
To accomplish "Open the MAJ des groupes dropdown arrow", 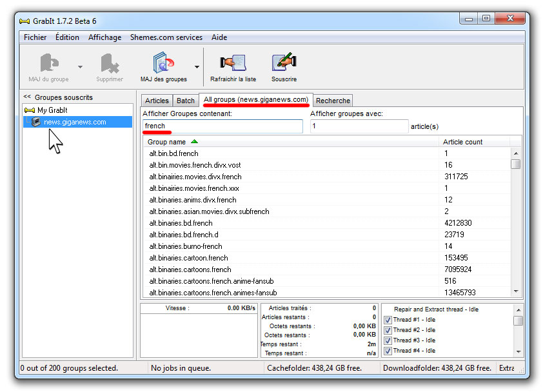I will tap(197, 67).
